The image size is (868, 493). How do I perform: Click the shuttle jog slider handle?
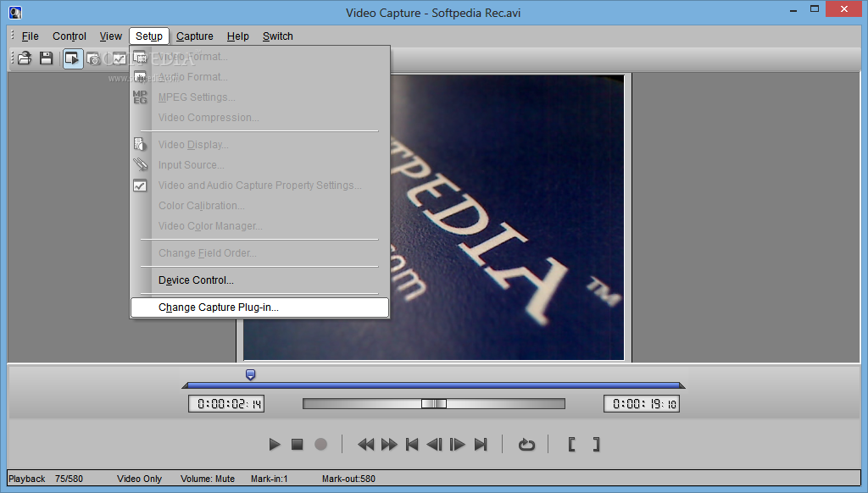(433, 404)
